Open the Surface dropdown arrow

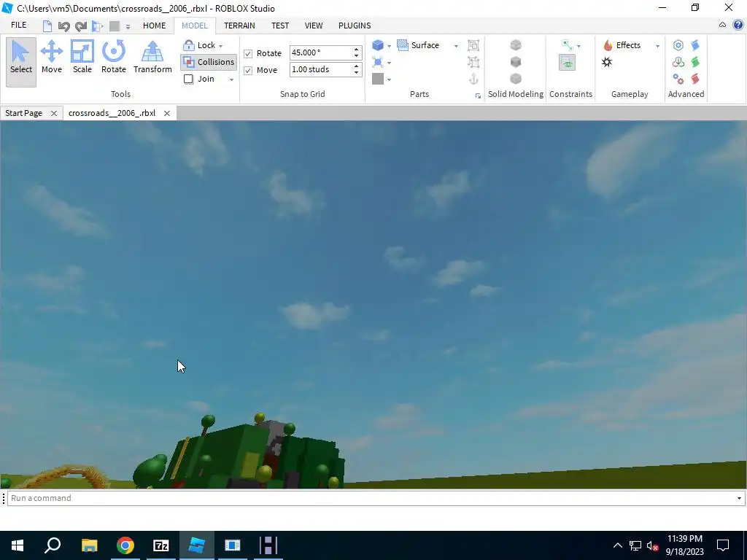click(456, 46)
